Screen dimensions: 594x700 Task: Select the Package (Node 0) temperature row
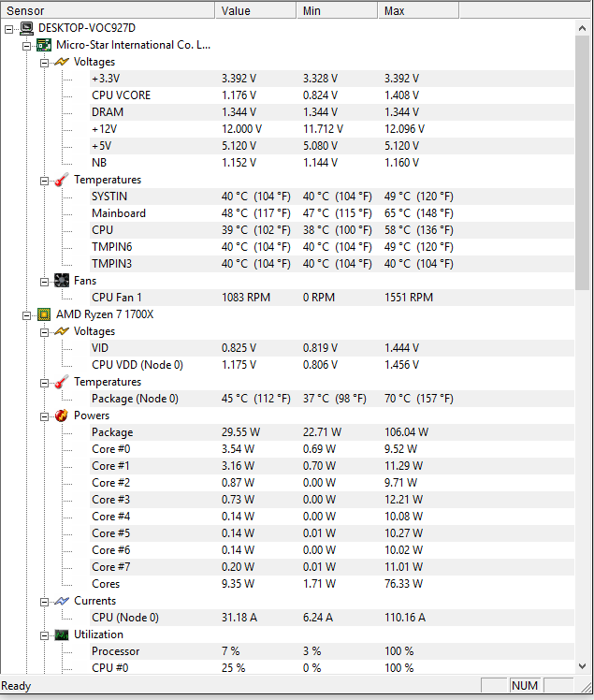331,399
